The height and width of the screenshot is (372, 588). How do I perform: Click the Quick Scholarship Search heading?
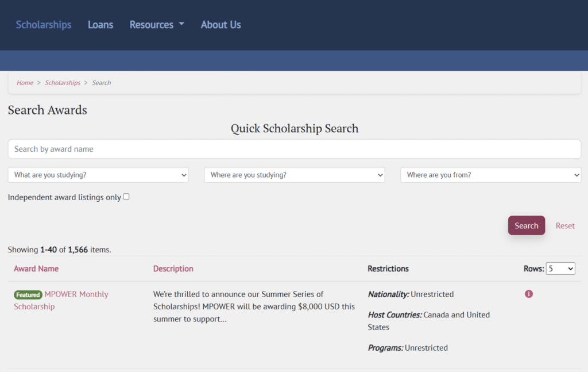point(295,128)
